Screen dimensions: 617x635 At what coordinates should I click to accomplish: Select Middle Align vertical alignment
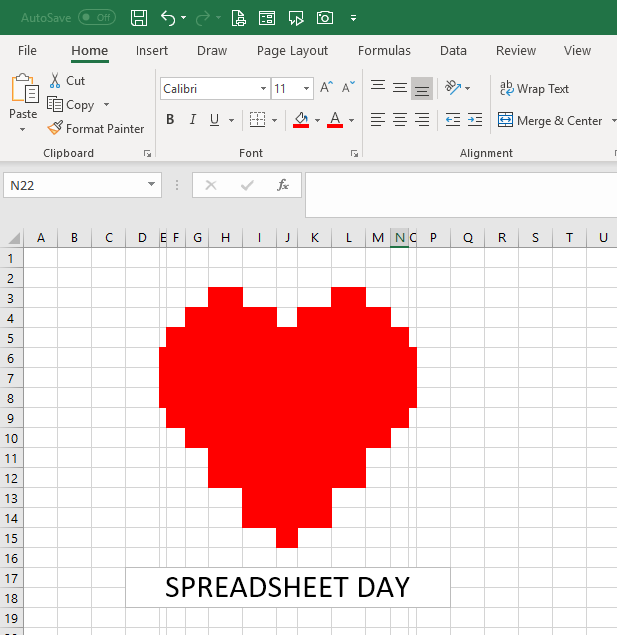(400, 87)
